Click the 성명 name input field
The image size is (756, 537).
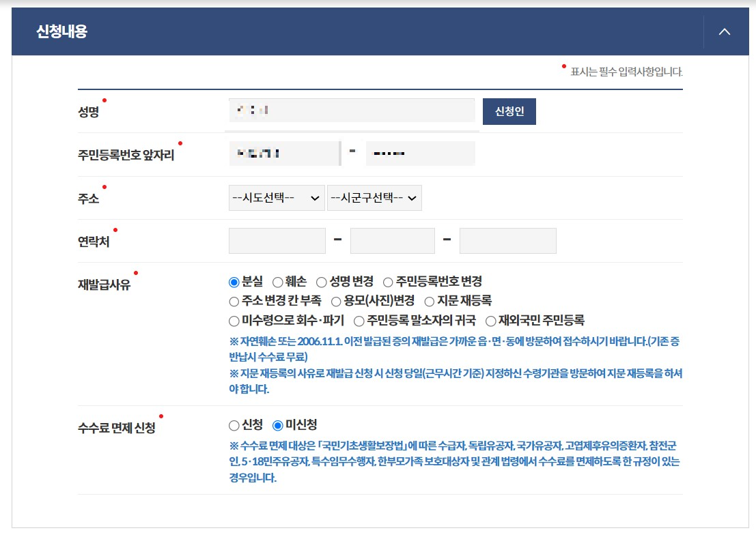coord(352,111)
